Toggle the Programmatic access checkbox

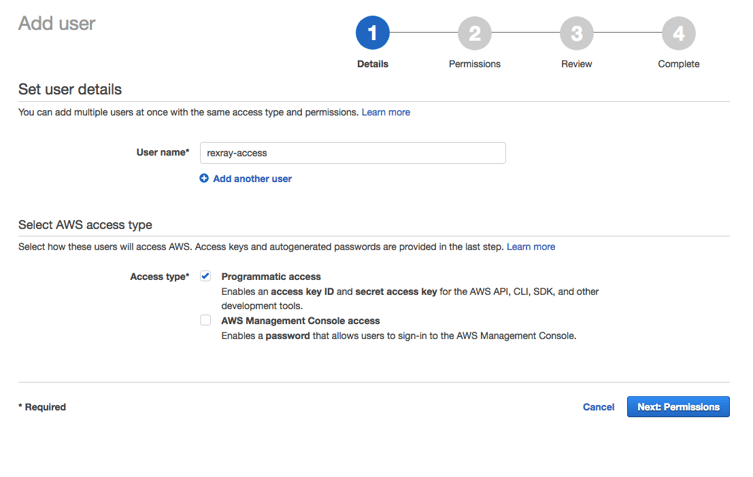click(x=206, y=276)
